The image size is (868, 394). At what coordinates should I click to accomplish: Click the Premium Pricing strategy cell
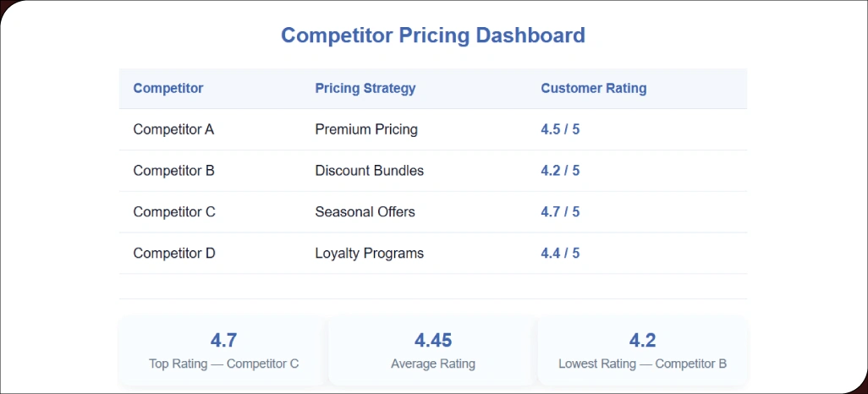[x=366, y=129]
